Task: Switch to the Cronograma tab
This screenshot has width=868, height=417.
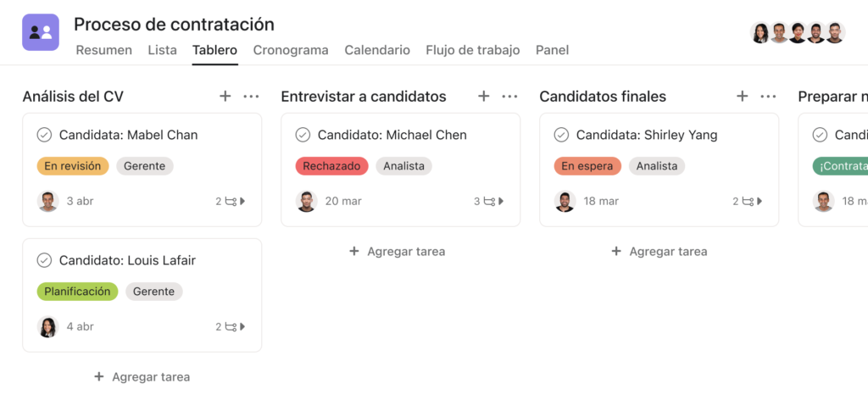Action: tap(291, 50)
